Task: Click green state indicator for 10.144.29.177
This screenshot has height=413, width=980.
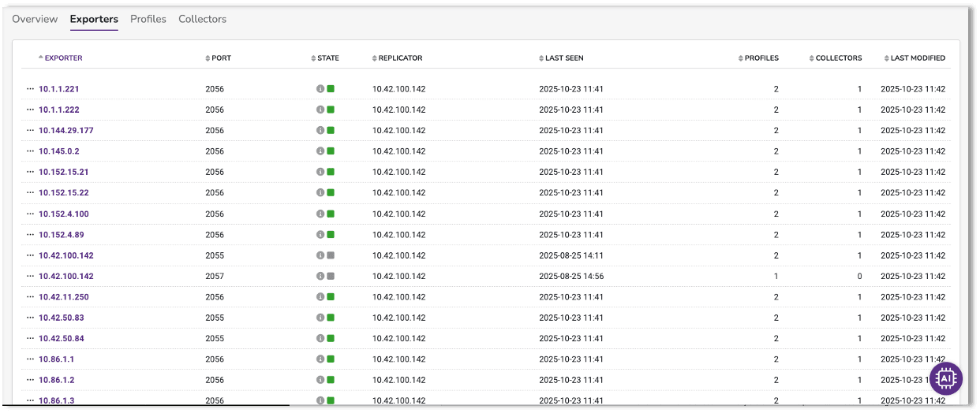Action: tap(331, 131)
